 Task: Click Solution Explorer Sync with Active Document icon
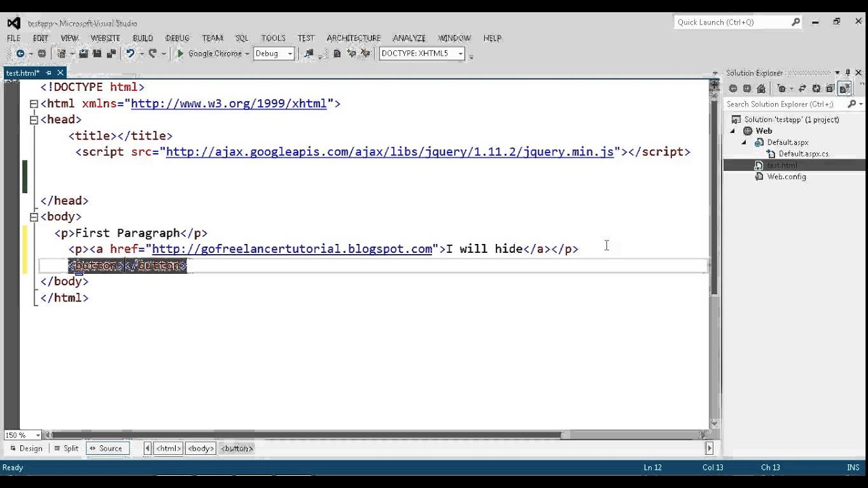click(802, 88)
